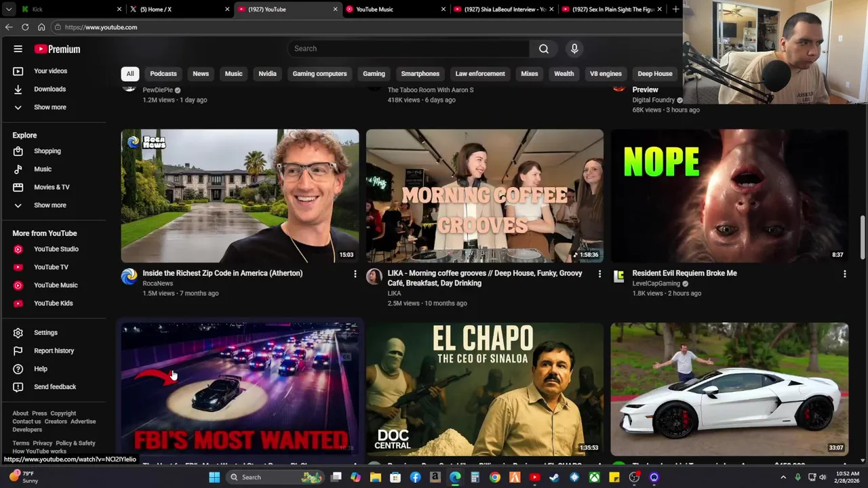This screenshot has height=488, width=868.
Task: Start voice search with microphone
Action: [x=574, y=49]
